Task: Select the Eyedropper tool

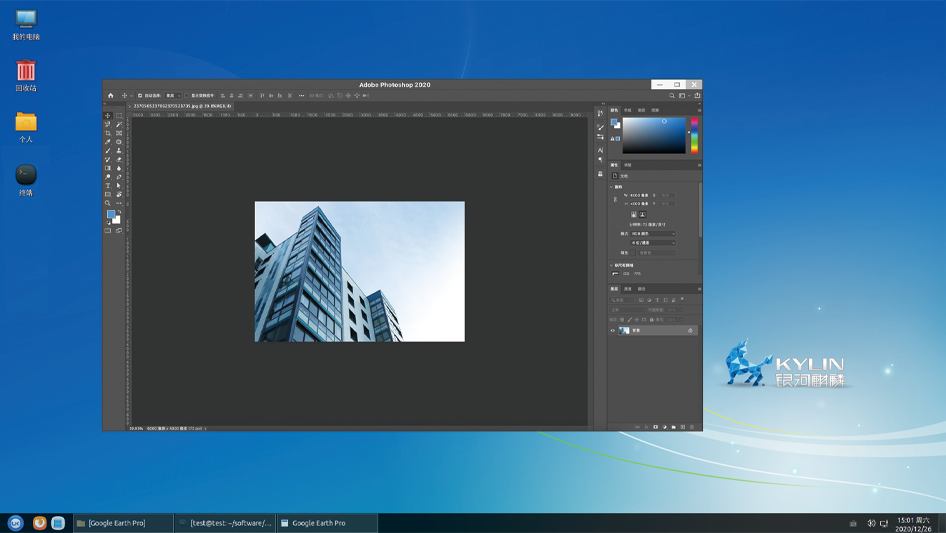Action: (x=107, y=142)
